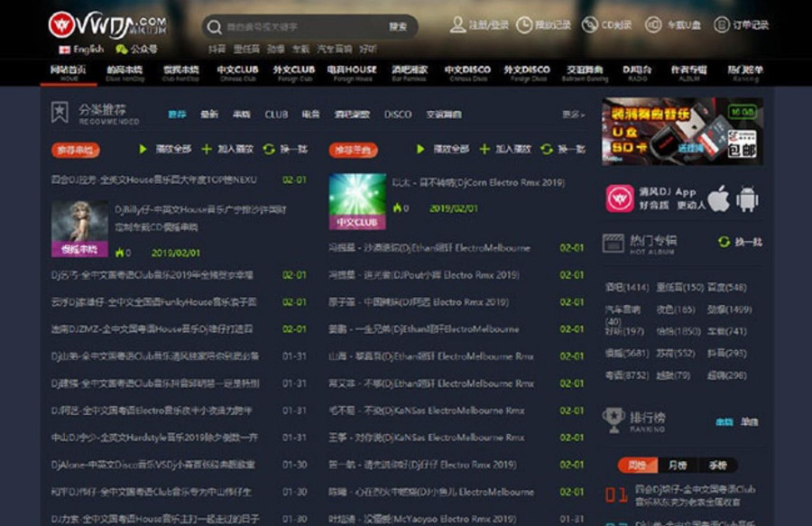Switch ranking list to monthly chart
This screenshot has height=526, width=812.
[677, 466]
